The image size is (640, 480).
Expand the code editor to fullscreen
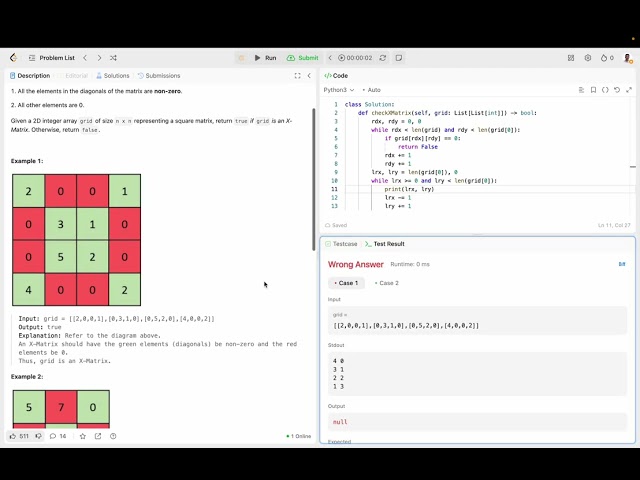click(x=629, y=90)
